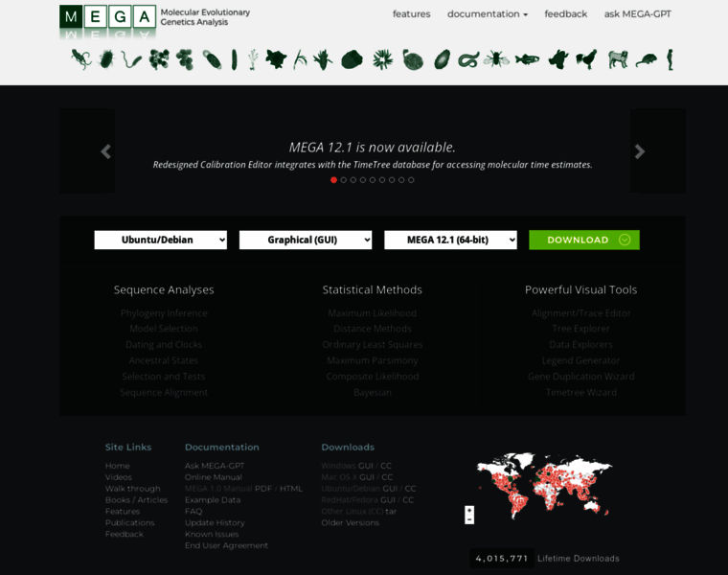Open Gene Duplication Wizard link

[580, 377]
